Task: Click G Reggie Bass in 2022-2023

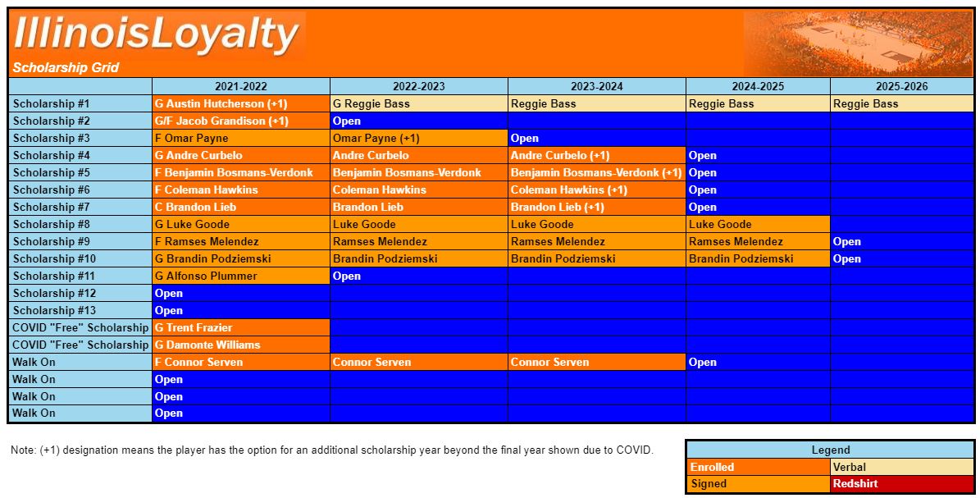Action: tap(419, 104)
